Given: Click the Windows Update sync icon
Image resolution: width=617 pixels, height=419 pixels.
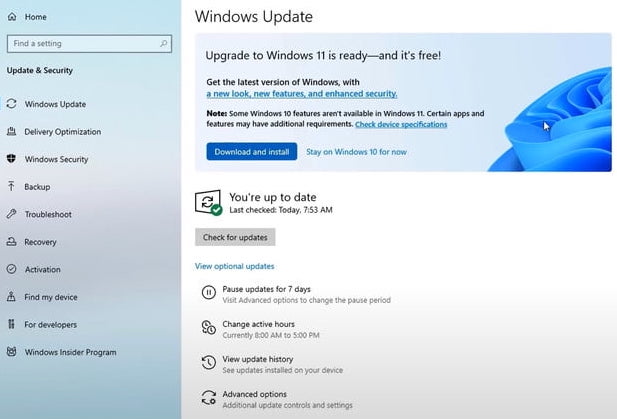Looking at the screenshot, I should pos(12,104).
